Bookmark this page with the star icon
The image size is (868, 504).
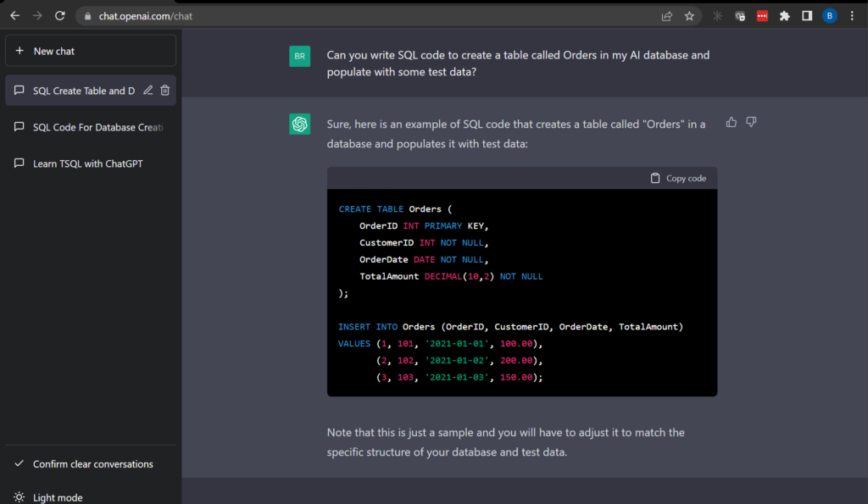click(689, 15)
